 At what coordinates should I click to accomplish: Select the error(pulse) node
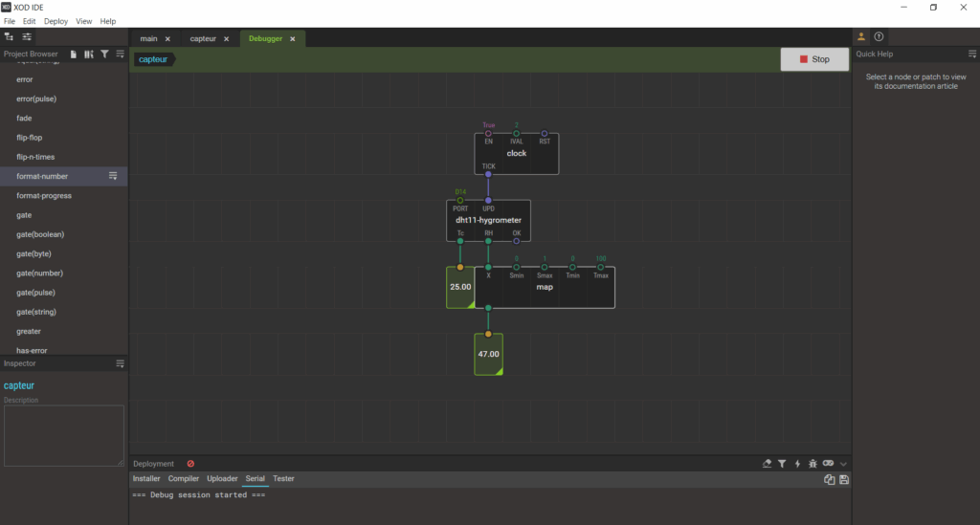64,98
